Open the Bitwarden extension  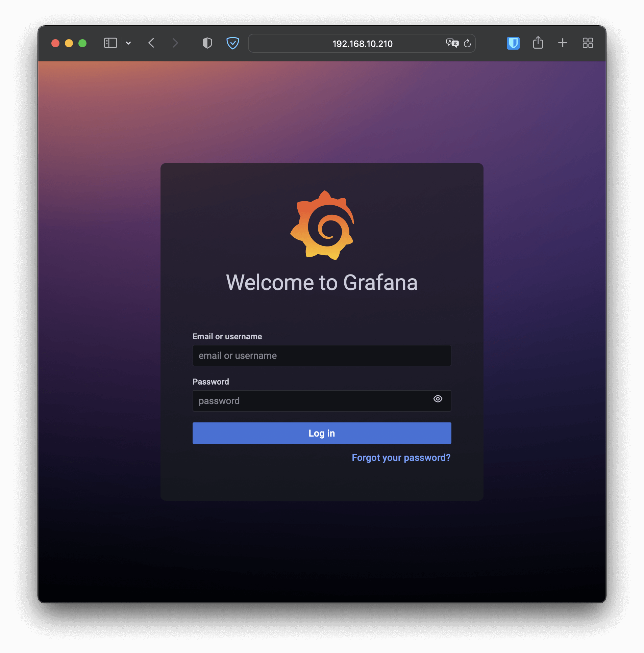(x=513, y=43)
